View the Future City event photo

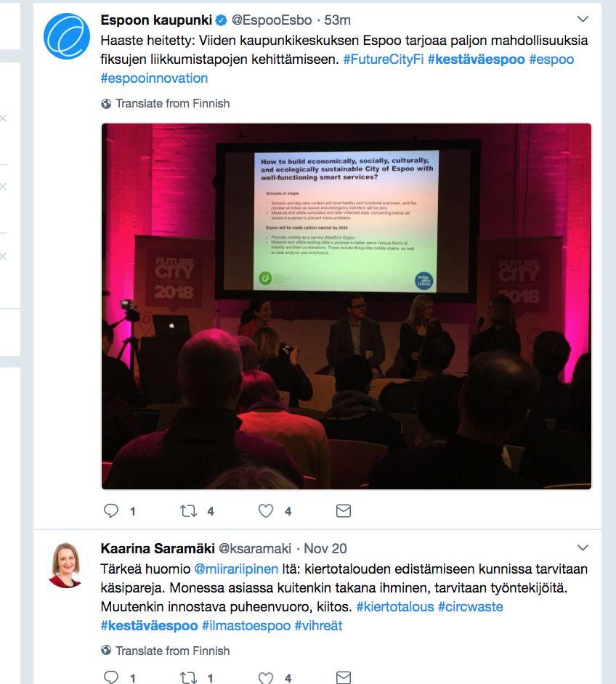click(346, 306)
